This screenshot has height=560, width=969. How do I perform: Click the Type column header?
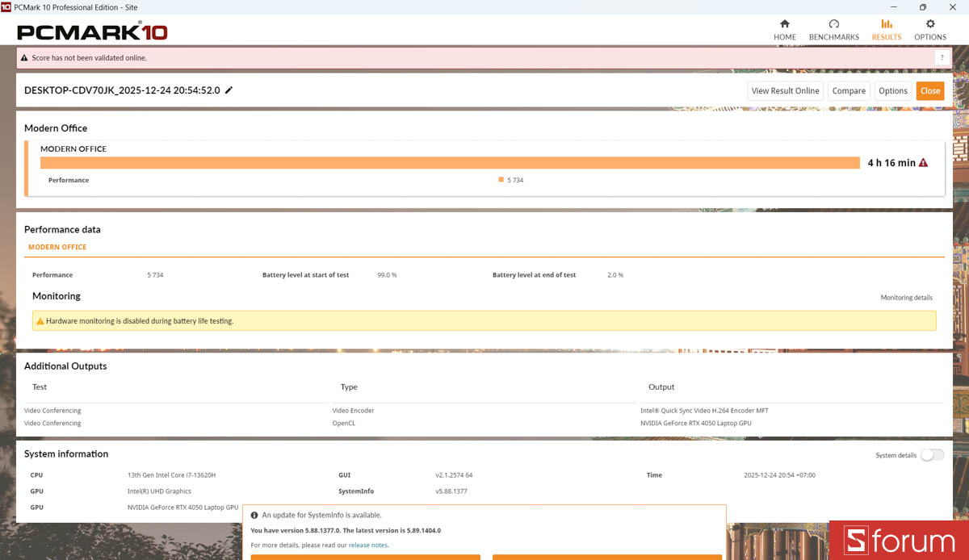[349, 387]
